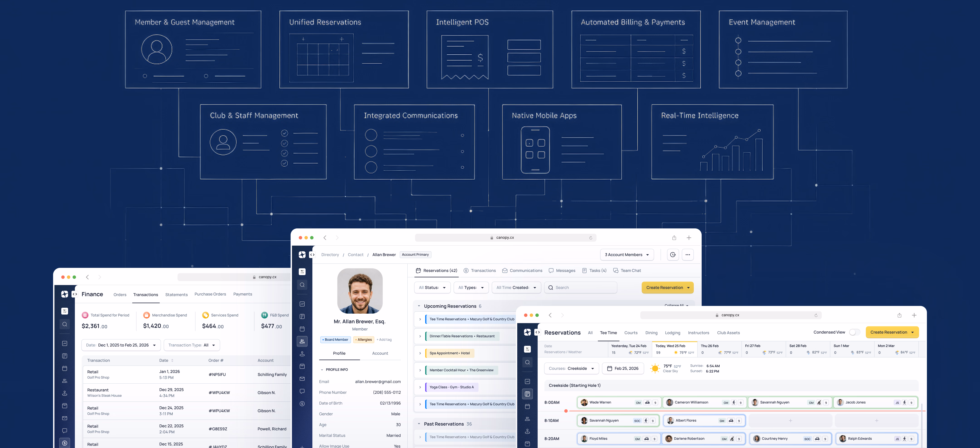Open the Tasks (4) tab
This screenshot has height=448, width=980.
[x=594, y=271]
